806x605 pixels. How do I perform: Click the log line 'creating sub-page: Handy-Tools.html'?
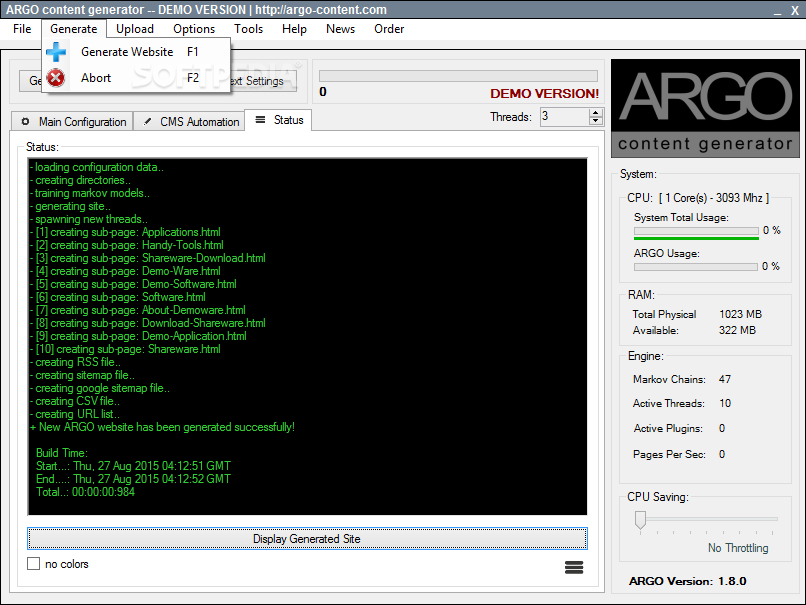127,245
